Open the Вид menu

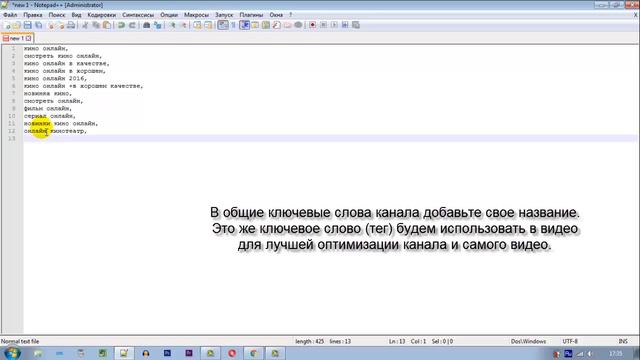tap(76, 15)
